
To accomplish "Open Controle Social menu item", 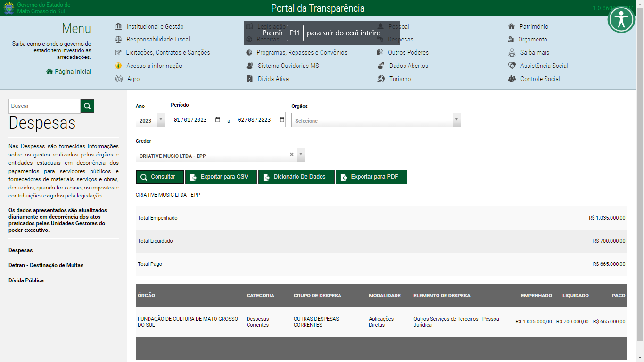I will click(540, 79).
